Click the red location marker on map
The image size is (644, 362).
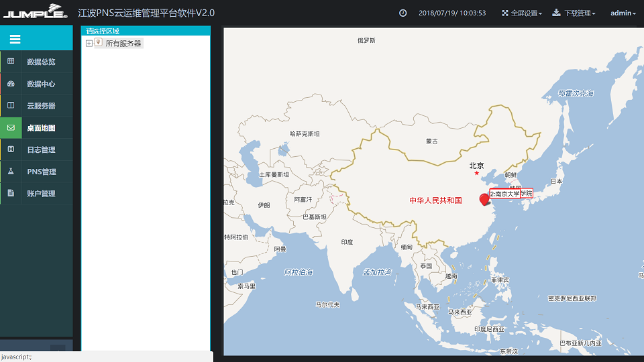point(484,199)
